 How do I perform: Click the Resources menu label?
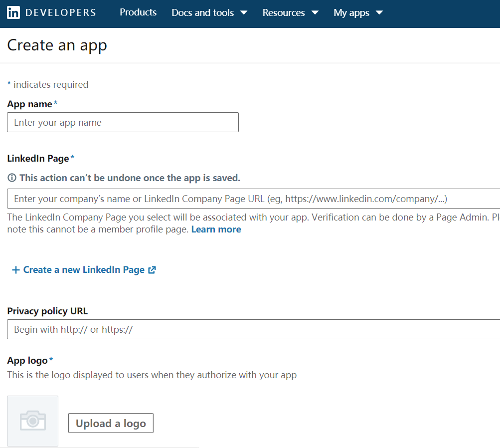coord(284,13)
